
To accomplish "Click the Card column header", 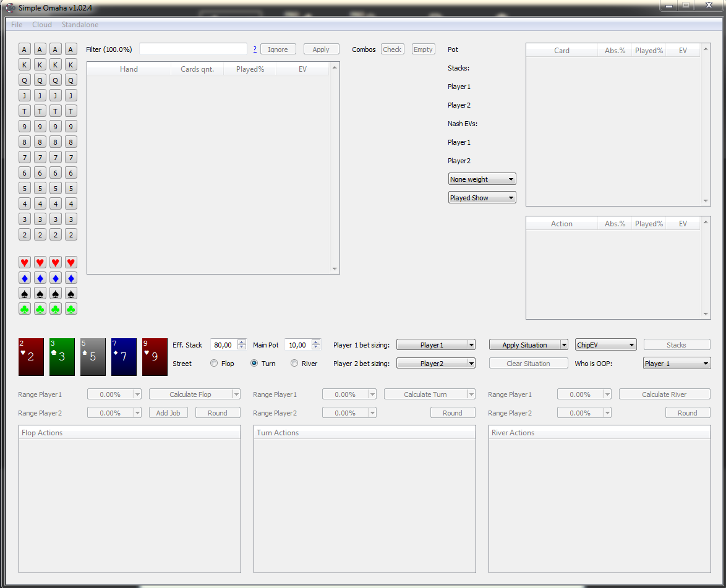I will [x=562, y=51].
